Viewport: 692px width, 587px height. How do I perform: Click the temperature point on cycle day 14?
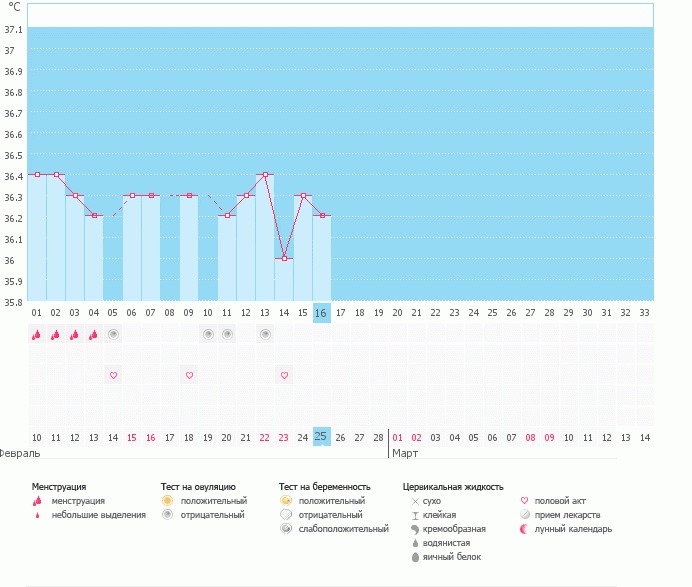click(x=284, y=259)
